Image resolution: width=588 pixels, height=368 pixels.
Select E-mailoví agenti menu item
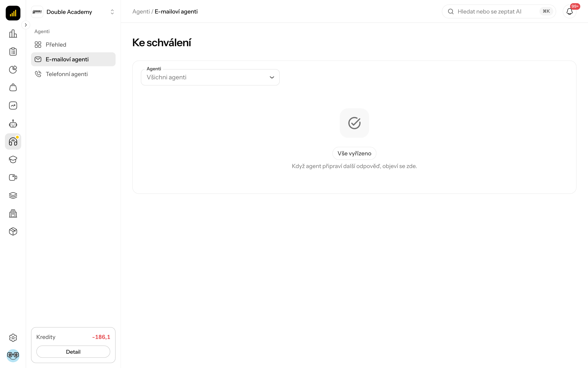coord(73,59)
